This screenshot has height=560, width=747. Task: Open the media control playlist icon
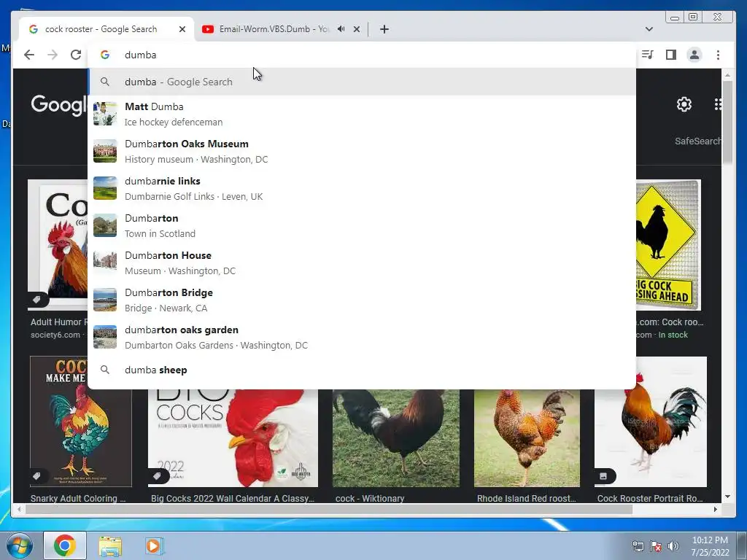pyautogui.click(x=648, y=55)
